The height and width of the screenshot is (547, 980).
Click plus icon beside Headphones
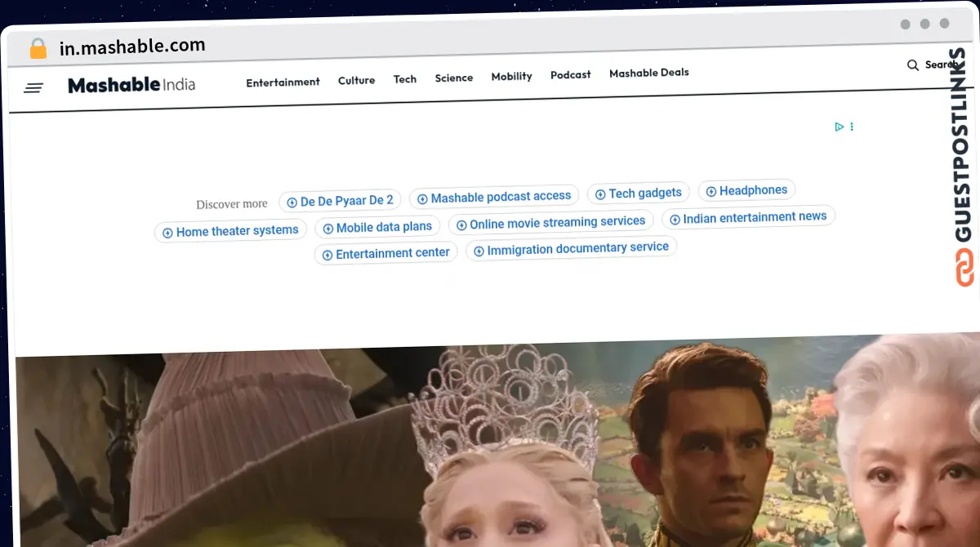711,192
